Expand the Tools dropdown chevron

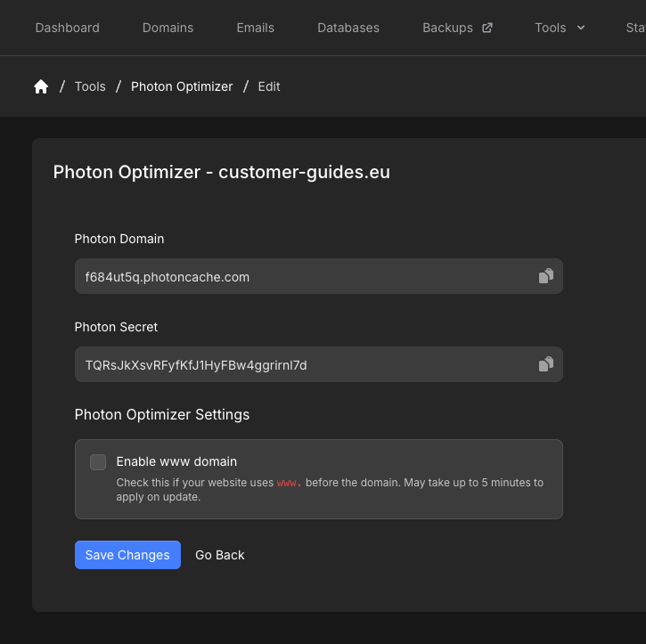581,28
